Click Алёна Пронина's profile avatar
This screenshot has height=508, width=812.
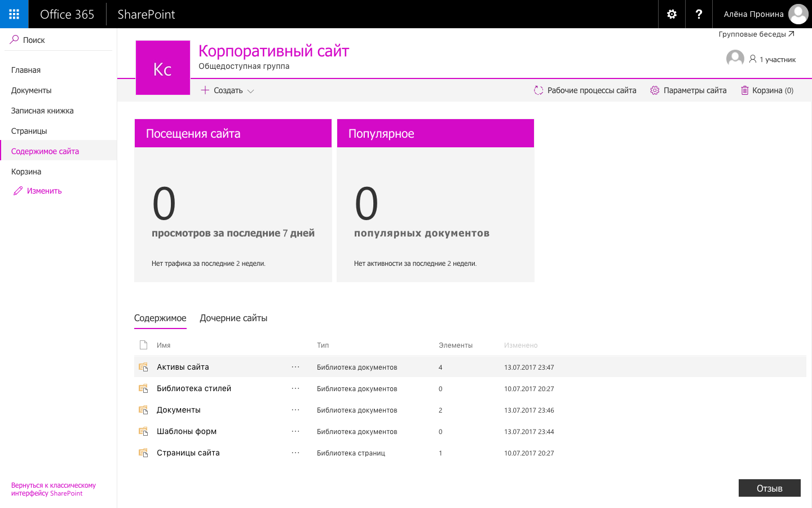(798, 14)
